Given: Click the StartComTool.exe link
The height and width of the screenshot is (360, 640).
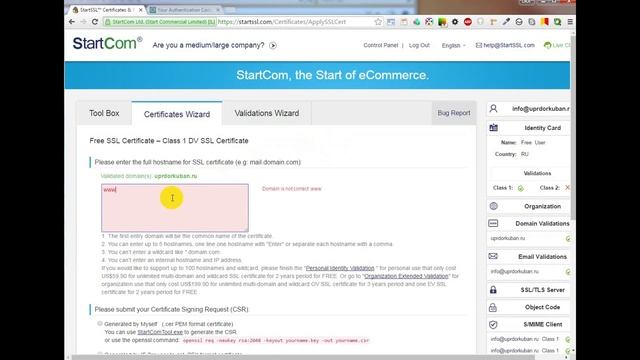Looking at the screenshot, I should [160, 332].
